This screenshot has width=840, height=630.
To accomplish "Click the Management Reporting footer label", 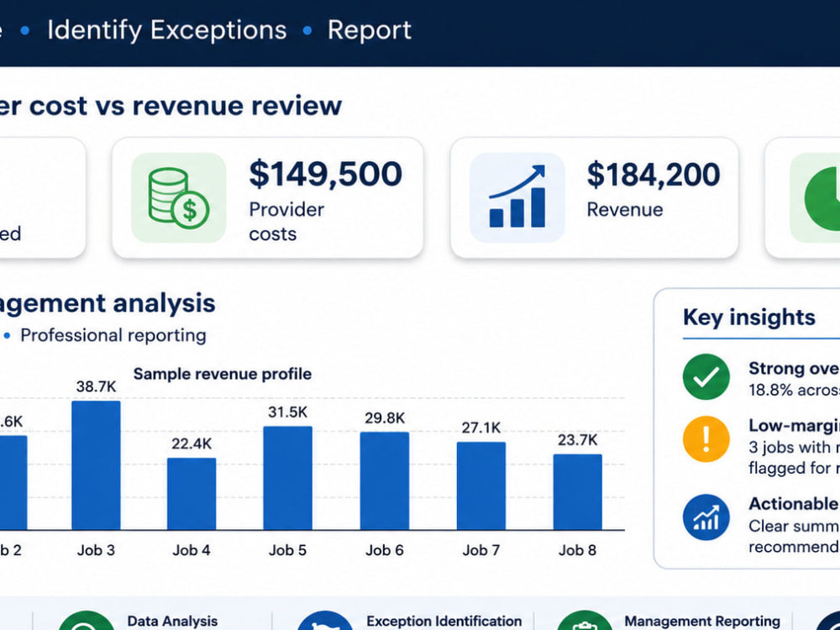I will coord(702,622).
